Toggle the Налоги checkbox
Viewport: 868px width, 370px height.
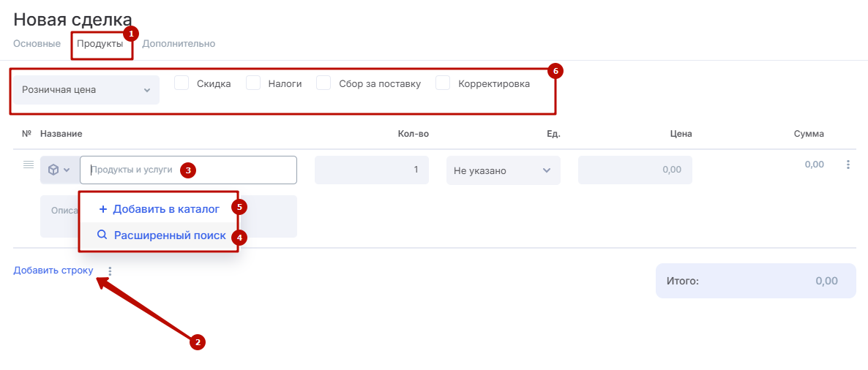tap(253, 83)
